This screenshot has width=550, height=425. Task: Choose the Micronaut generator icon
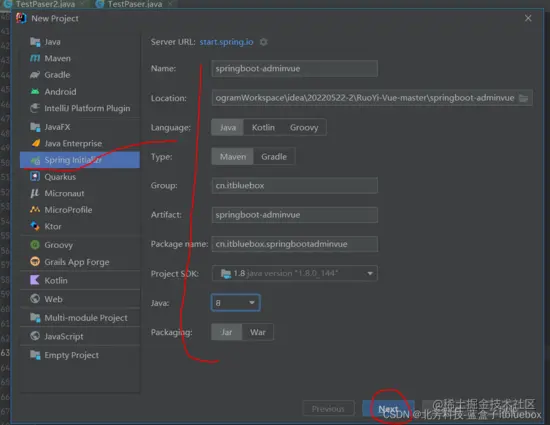35,193
